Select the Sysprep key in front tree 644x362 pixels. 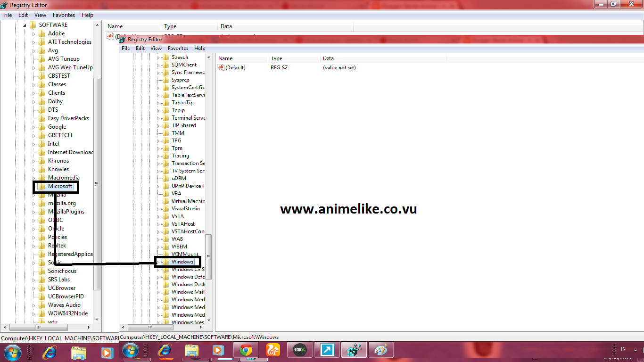[x=180, y=80]
